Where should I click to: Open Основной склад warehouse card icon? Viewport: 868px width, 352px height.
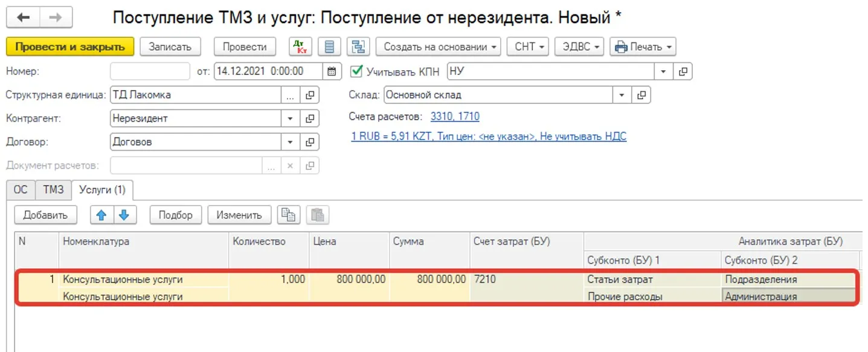point(641,95)
